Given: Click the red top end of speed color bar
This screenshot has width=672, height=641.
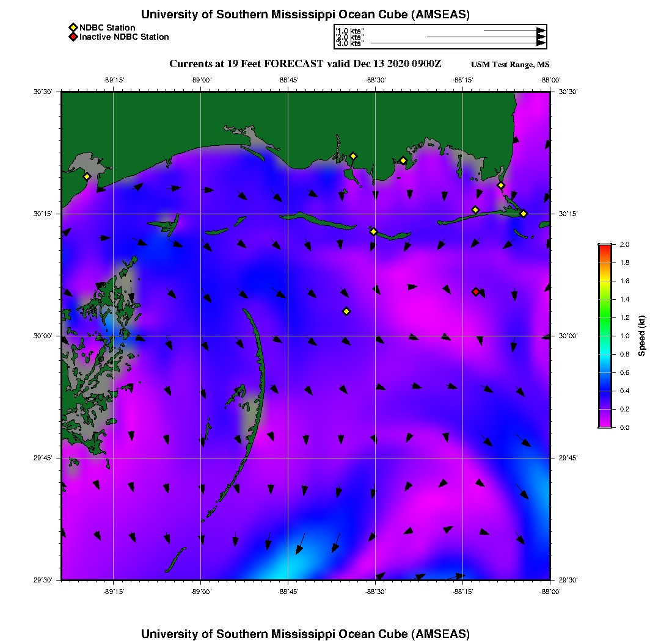Looking at the screenshot, I should [605, 247].
